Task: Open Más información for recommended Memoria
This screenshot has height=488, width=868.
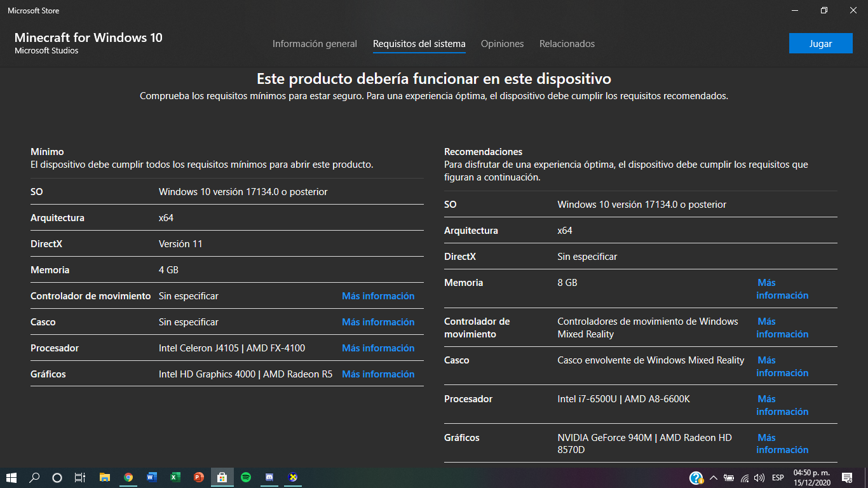Action: (782, 289)
